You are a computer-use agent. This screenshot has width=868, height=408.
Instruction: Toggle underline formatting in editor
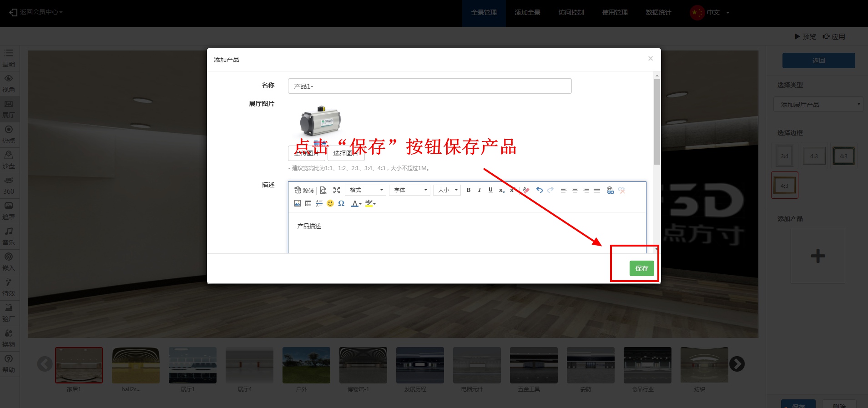pyautogui.click(x=490, y=190)
